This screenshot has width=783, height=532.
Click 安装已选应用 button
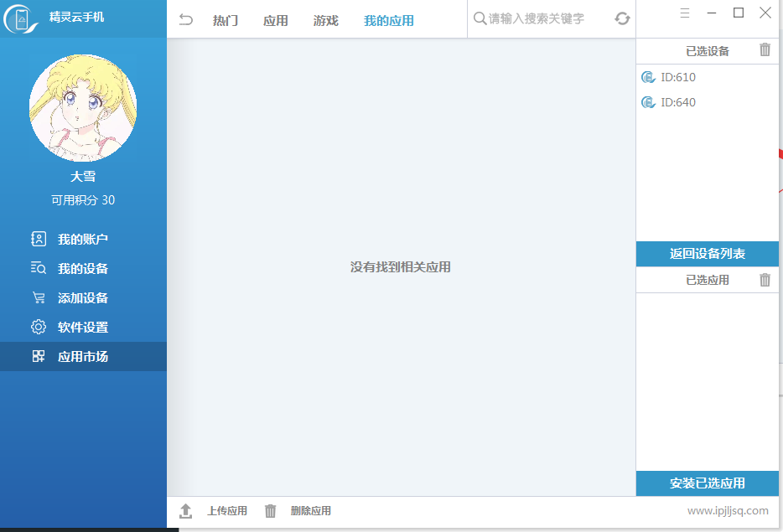[x=707, y=483]
